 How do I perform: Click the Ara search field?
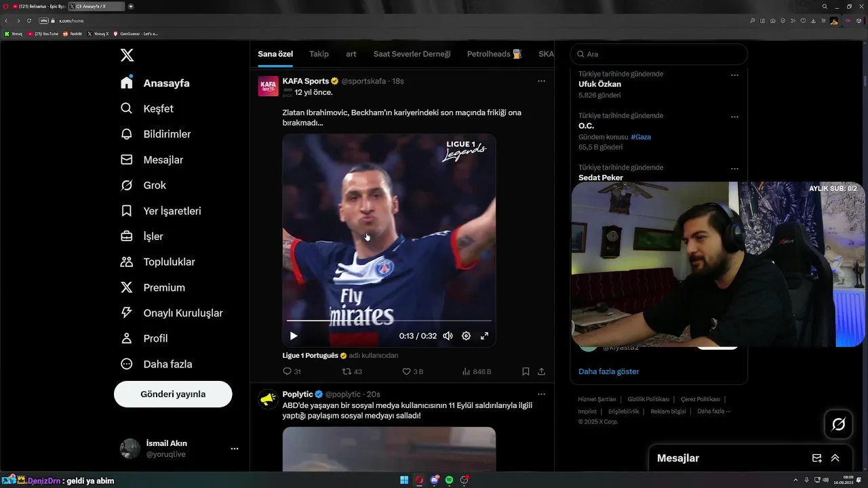tap(659, 54)
